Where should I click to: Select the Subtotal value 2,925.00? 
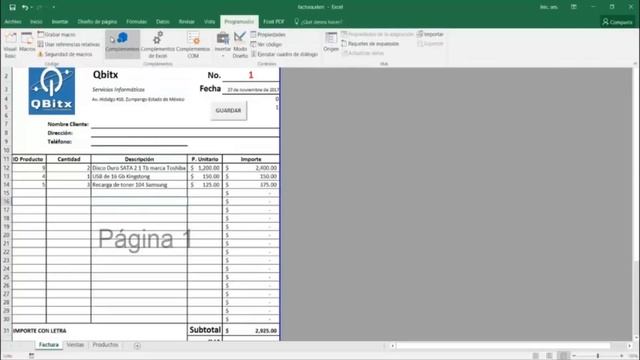pyautogui.click(x=251, y=331)
